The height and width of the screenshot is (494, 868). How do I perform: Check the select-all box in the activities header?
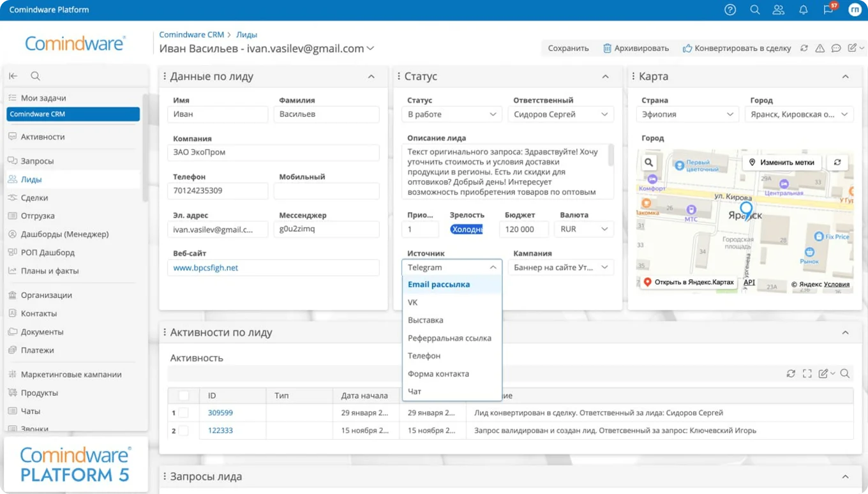click(184, 395)
